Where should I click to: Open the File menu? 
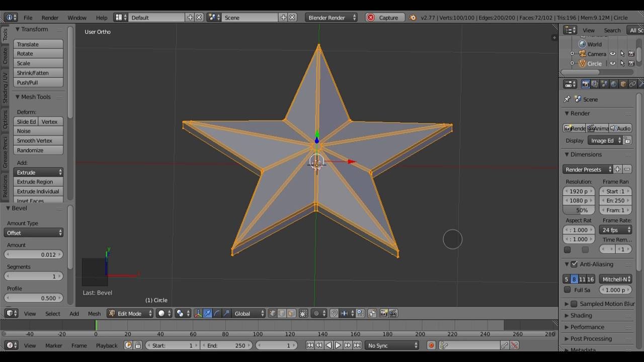pos(28,17)
